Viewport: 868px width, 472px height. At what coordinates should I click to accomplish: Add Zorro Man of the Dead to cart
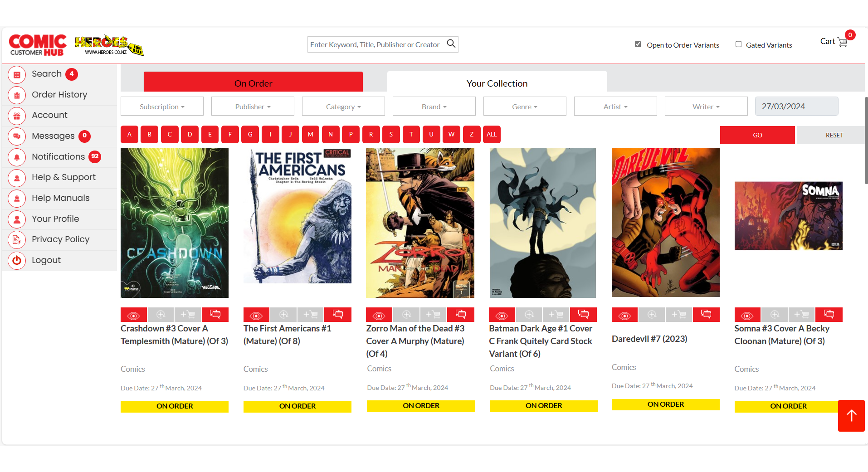coord(434,315)
